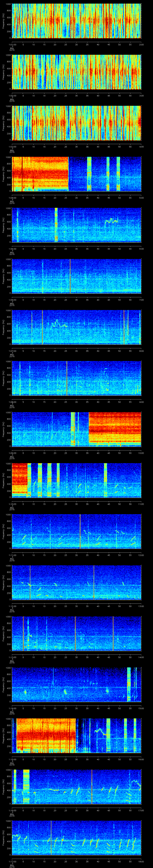The image size is (153, 868).
Task: Click the spectrogram panel starting at 1:01:00
Action: 77,21
